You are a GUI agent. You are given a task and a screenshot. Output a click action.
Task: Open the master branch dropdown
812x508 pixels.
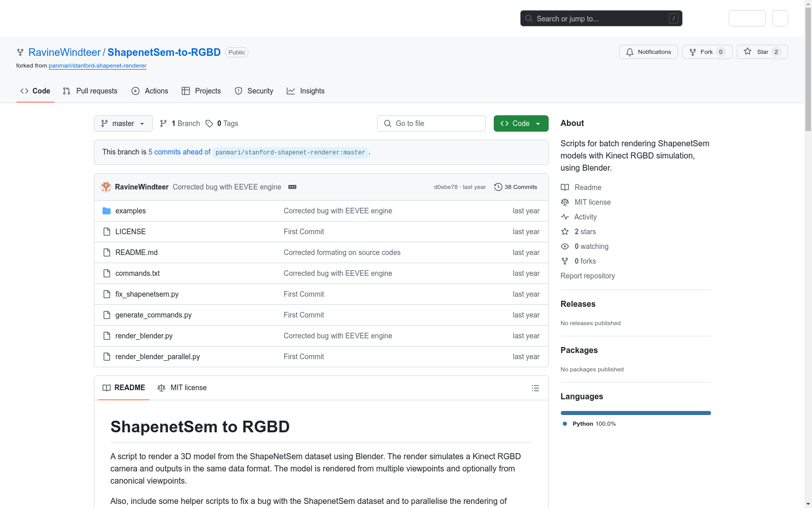123,123
